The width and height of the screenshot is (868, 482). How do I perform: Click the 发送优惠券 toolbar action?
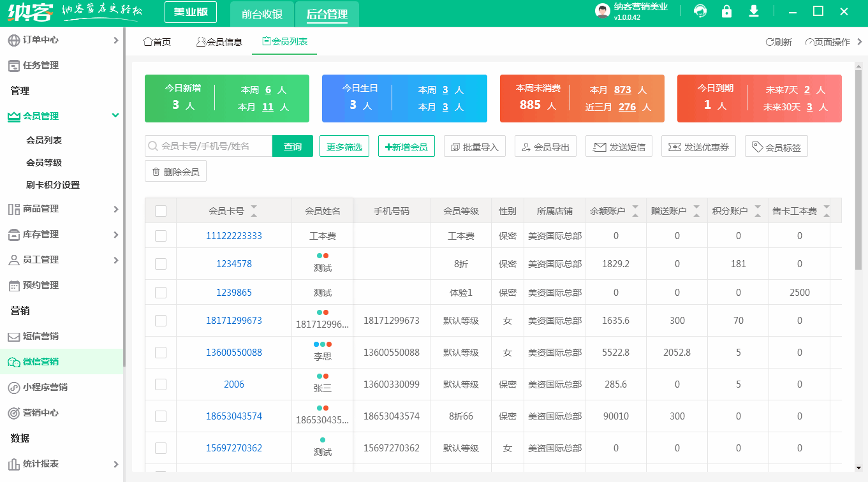(x=698, y=145)
